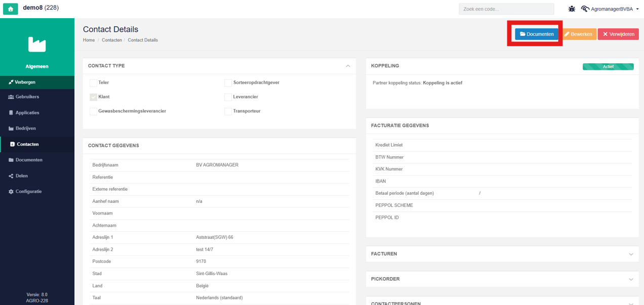The height and width of the screenshot is (305, 644).
Task: Toggle the Gewasbeschermingsleverancier checkbox
Action: click(94, 111)
